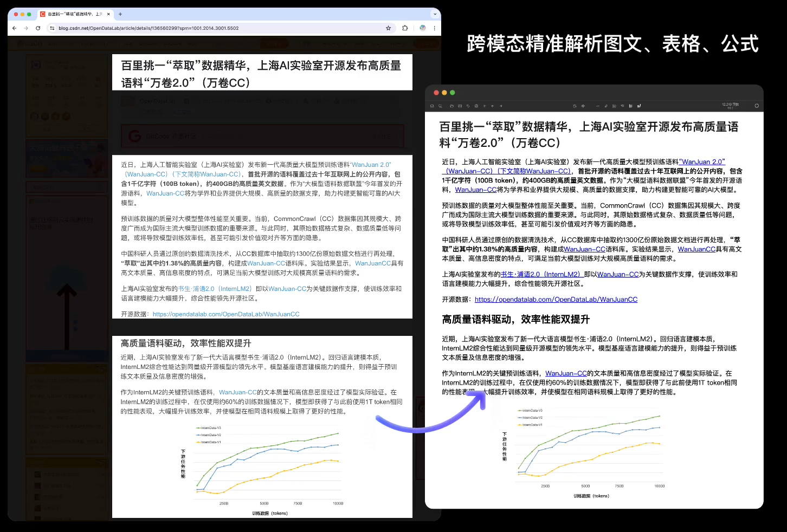Viewport: 787px width, 532px height.
Task: Open opendatalab.com URL link in browser page
Action: [x=226, y=314]
